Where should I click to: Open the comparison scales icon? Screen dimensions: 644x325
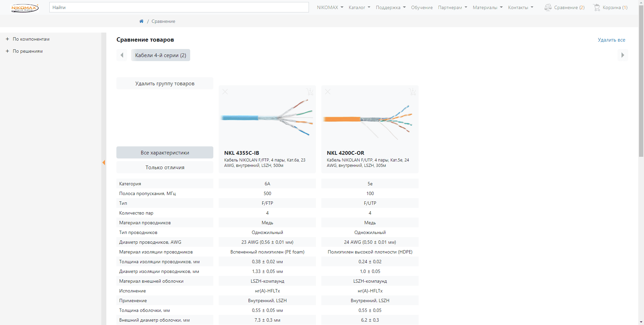pyautogui.click(x=548, y=7)
